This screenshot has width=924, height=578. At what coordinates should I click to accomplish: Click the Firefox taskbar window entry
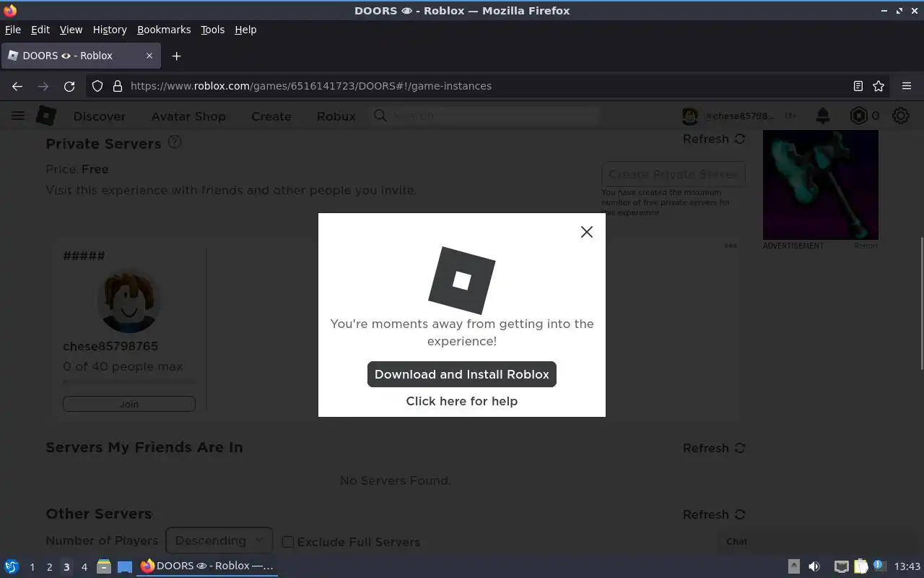click(x=208, y=566)
